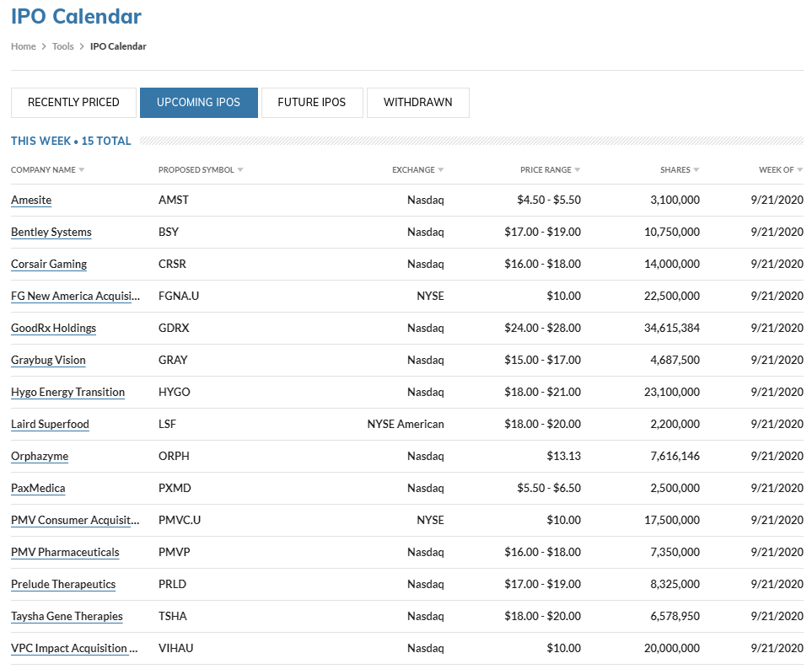Sort by Company Name column arrow

pos(81,170)
